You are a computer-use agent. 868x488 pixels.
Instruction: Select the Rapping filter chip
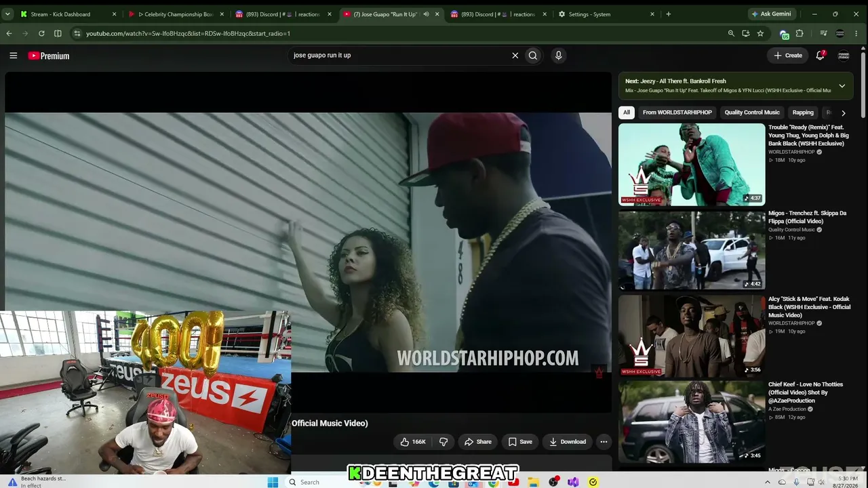[803, 113]
